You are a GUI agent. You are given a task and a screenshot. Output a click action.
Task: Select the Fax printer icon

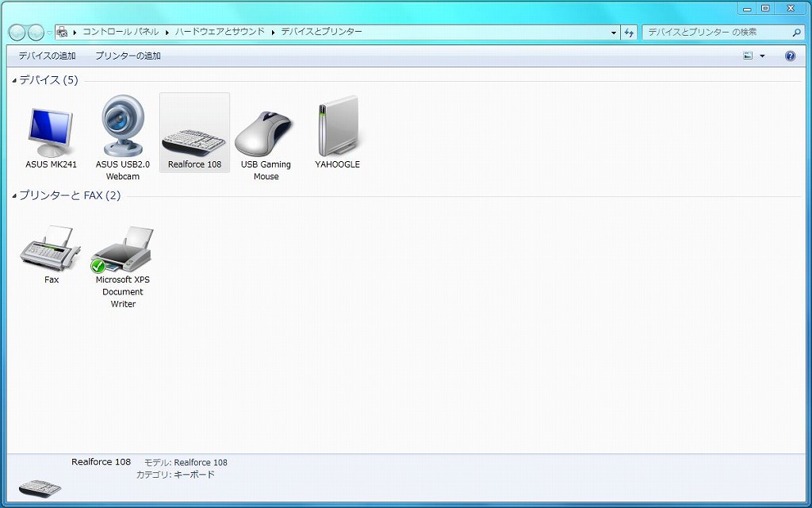[x=52, y=254]
